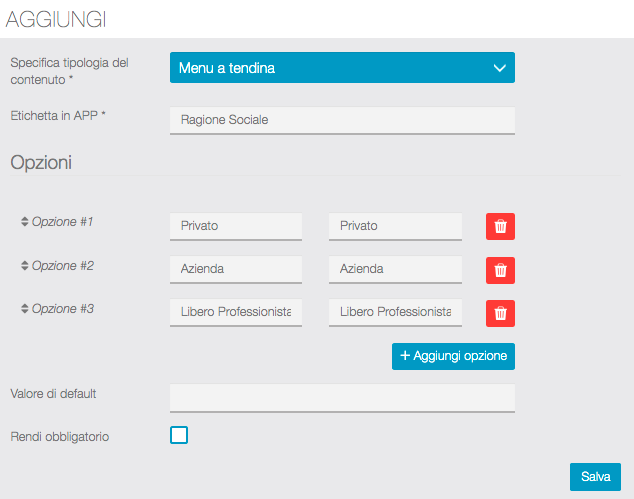Select first Libero Professionista input
Image resolution: width=634 pixels, height=499 pixels.
(236, 312)
